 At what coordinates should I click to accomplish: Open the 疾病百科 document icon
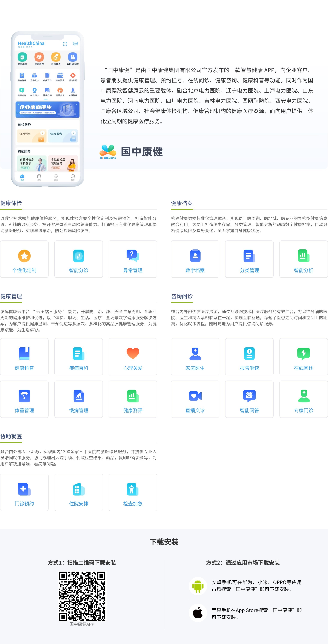tap(78, 353)
